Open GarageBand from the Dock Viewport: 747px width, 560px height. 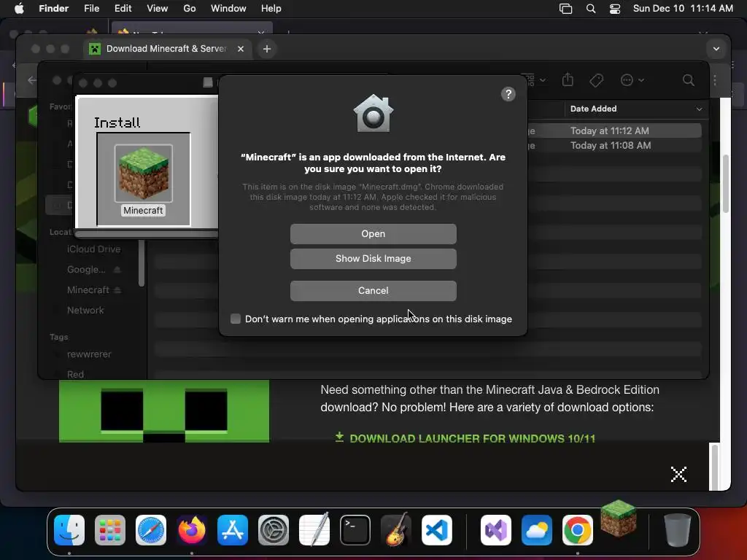coord(396,529)
